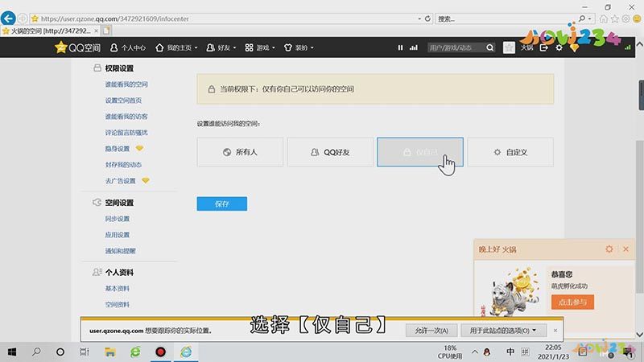Click the red screen recorder taskbar icon
This screenshot has height=362, width=644.
(160, 352)
